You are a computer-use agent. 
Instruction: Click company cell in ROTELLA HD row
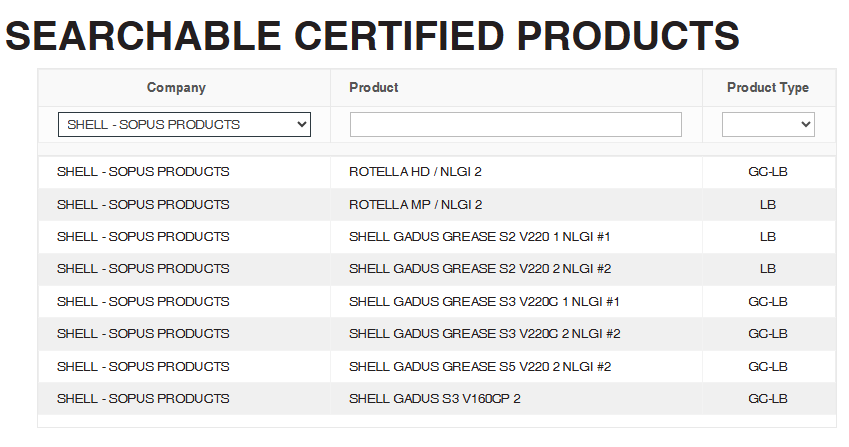point(143,172)
